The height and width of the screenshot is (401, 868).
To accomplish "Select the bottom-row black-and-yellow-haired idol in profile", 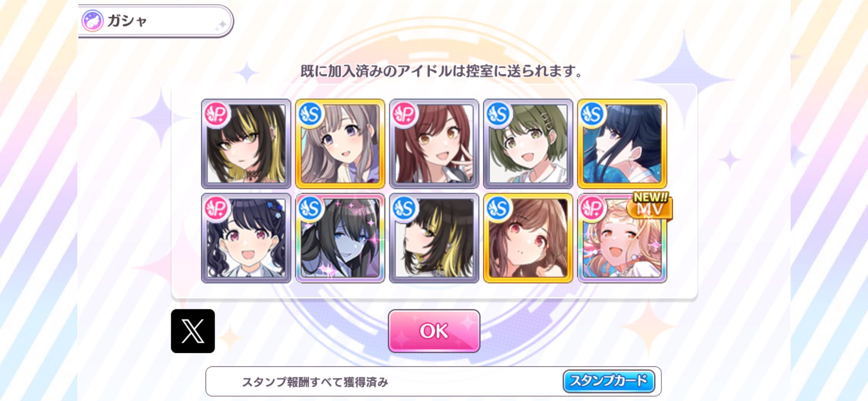I will 434,238.
